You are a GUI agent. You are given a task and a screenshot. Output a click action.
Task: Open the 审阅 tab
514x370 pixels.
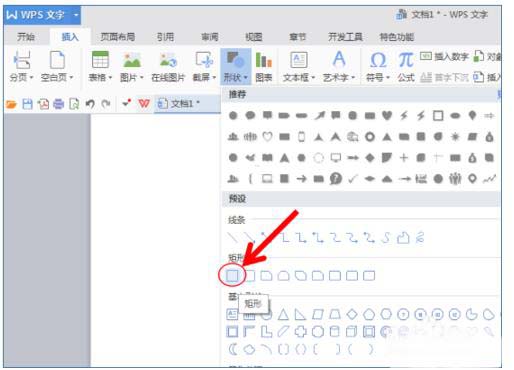[x=210, y=37]
